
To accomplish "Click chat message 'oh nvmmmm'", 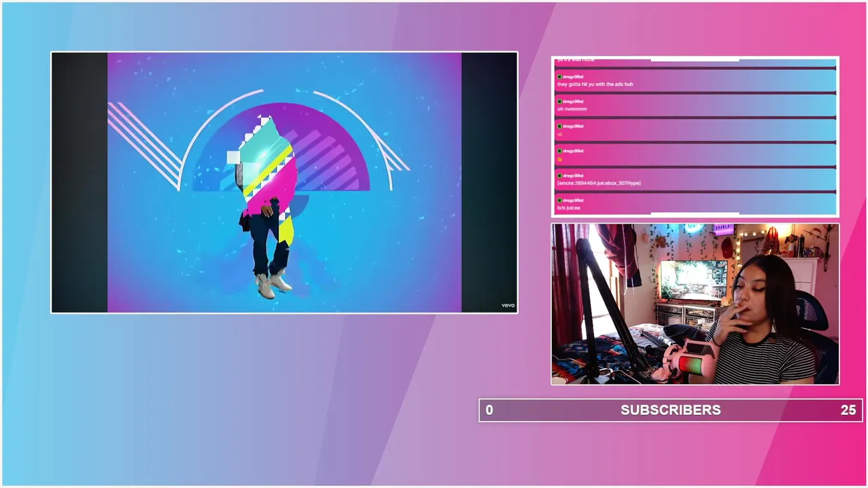I will tap(572, 108).
